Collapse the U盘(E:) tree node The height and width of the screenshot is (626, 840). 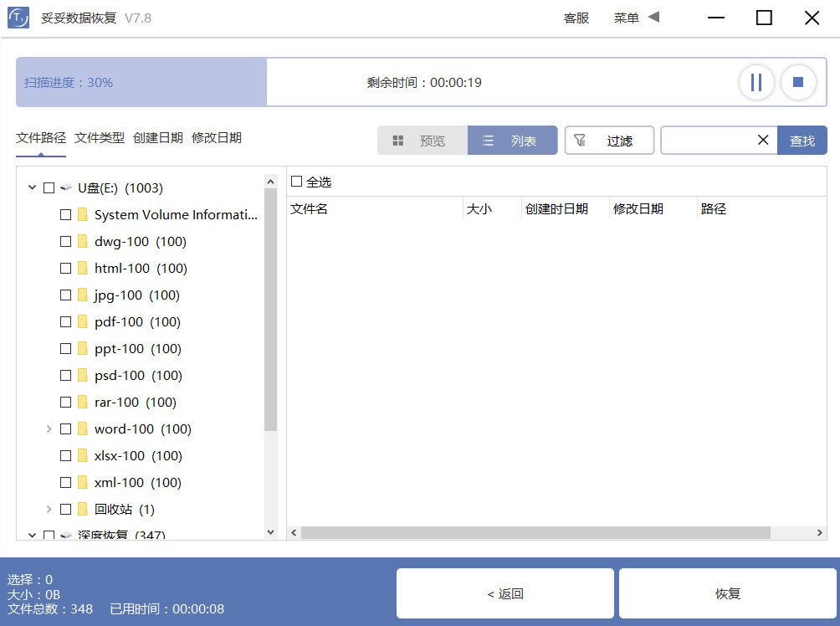click(x=31, y=187)
